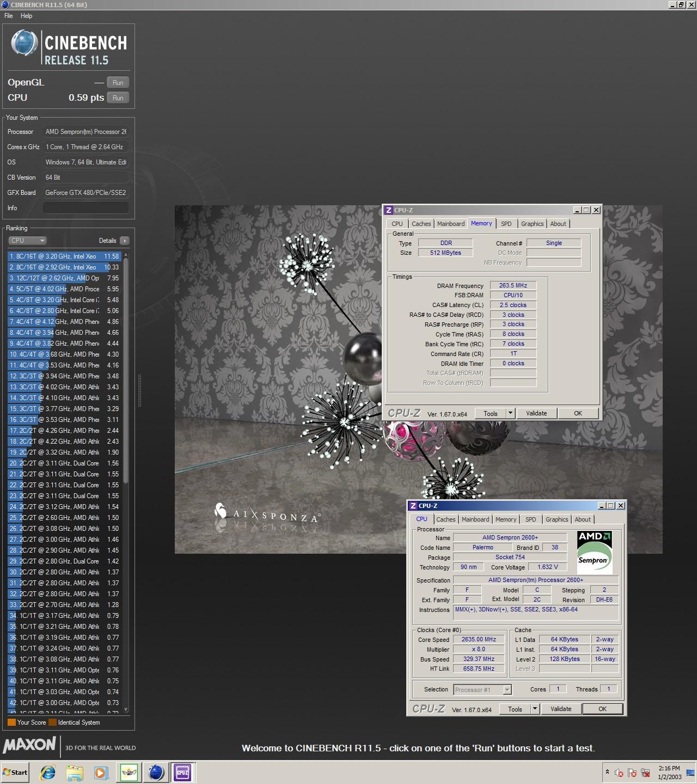Expand ranking Details arrow button
This screenshot has height=784, width=697.
pos(125,241)
